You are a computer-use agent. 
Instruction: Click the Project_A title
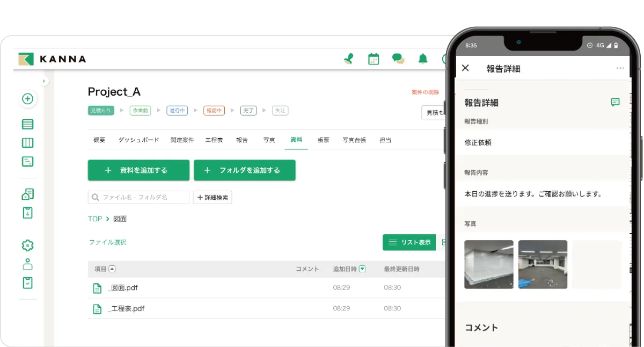[114, 92]
